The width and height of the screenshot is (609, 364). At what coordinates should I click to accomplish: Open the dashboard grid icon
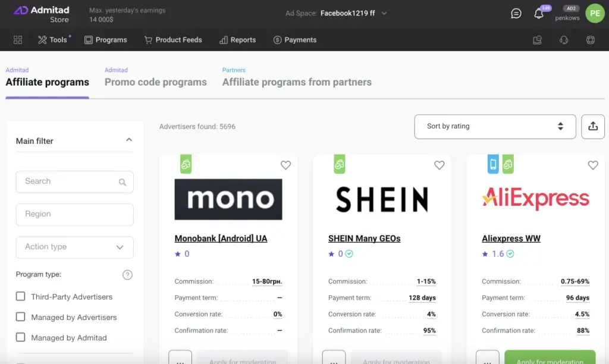[18, 40]
